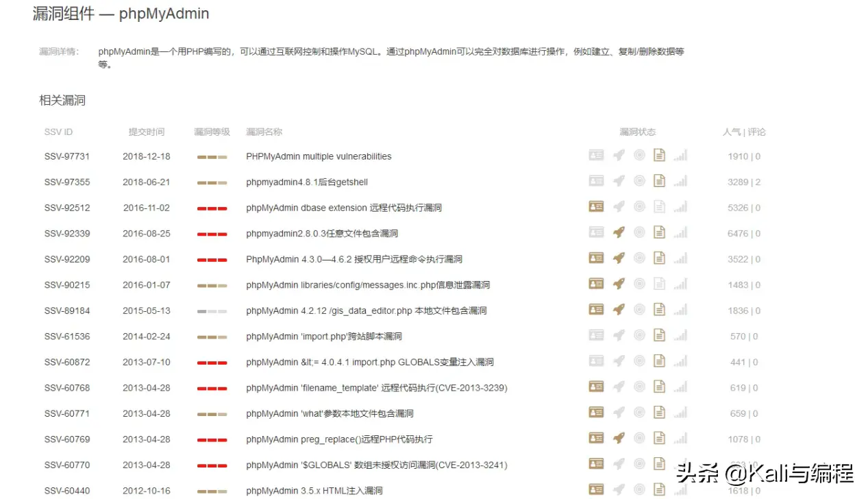
Task: Click the target icon for SSV-92512
Action: pos(639,207)
